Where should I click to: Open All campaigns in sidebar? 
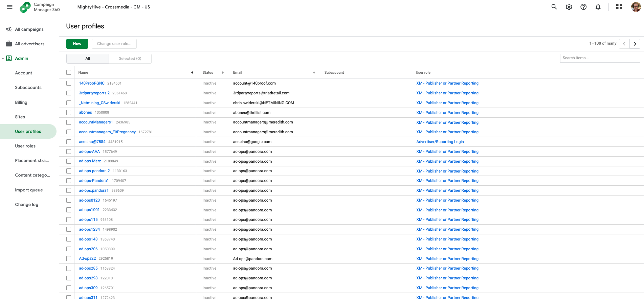pos(29,29)
